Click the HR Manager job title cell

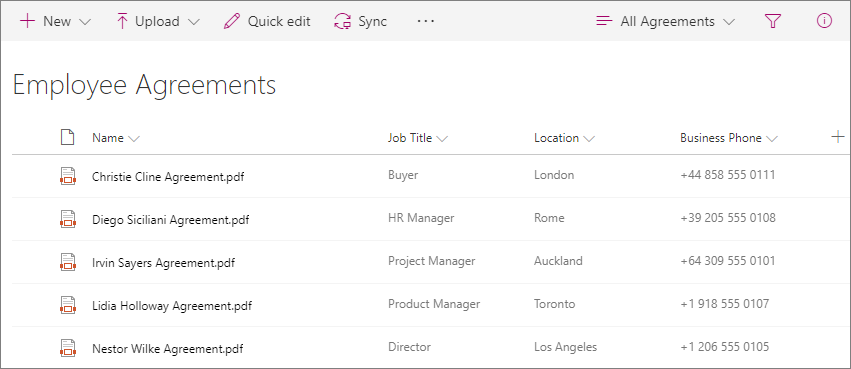(421, 218)
